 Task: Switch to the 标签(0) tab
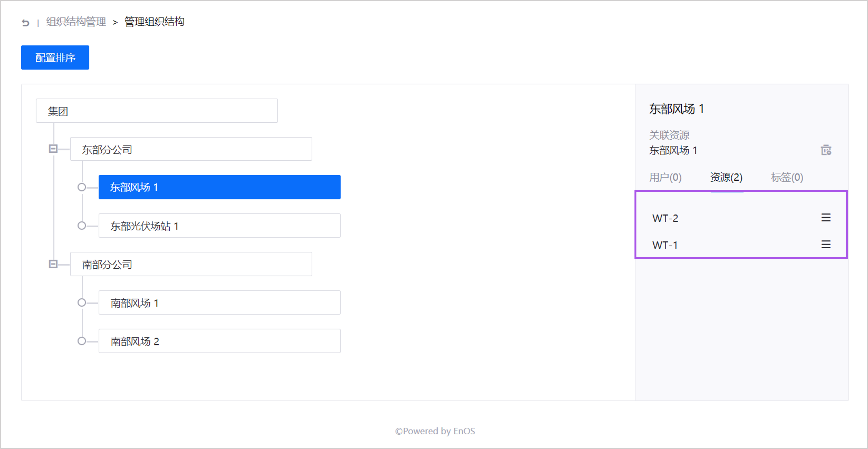pyautogui.click(x=787, y=177)
